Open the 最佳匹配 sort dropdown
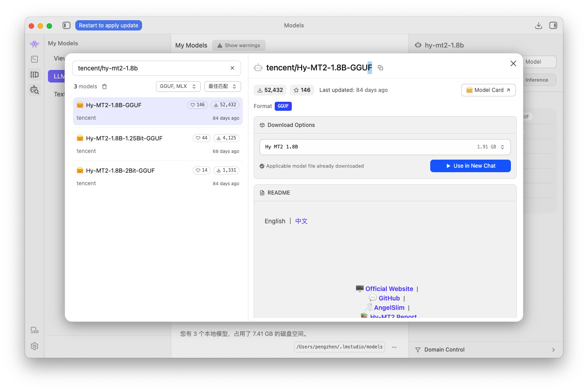Screen dimensions: 588x391 (x=223, y=87)
